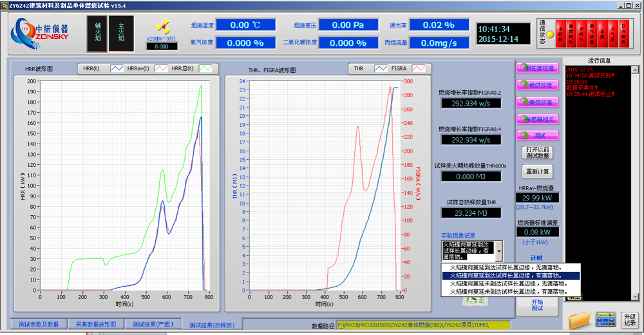Open the yellow folder icon
Screen dimensions: 644x335
[579, 320]
